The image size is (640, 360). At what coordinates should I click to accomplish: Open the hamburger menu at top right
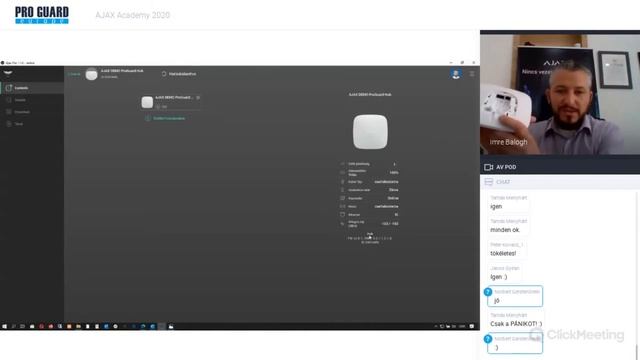(472, 74)
